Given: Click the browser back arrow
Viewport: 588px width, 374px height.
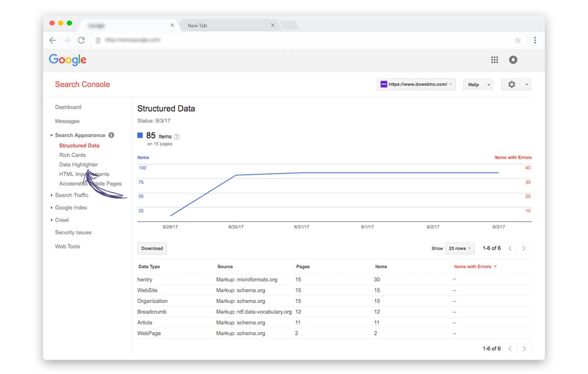Looking at the screenshot, I should coord(52,40).
